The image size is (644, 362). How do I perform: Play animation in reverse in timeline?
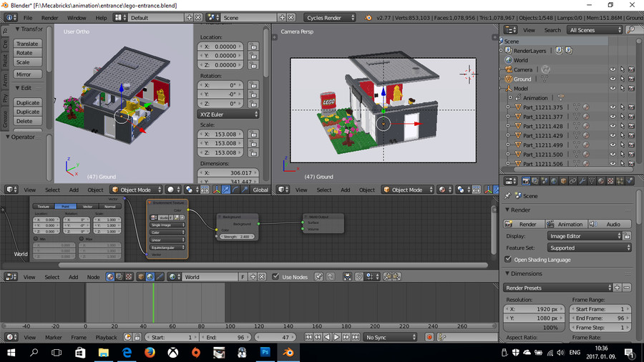pyautogui.click(x=327, y=338)
